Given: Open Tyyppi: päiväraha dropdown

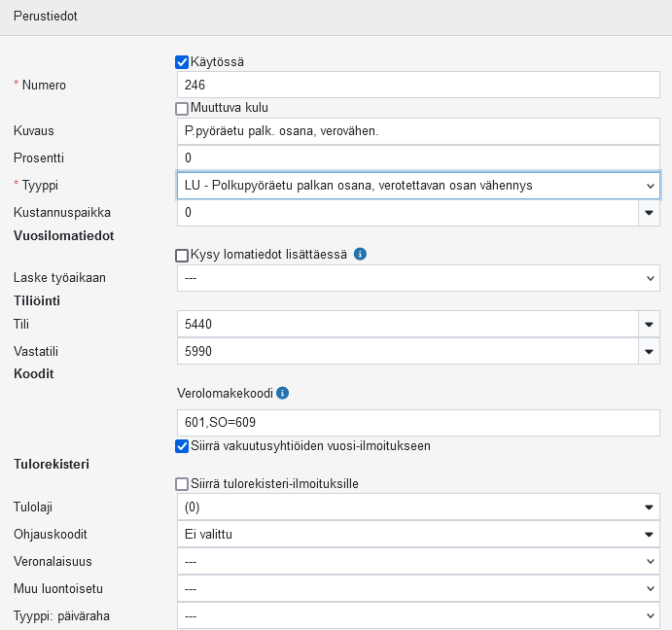Looking at the screenshot, I should coord(418,615).
